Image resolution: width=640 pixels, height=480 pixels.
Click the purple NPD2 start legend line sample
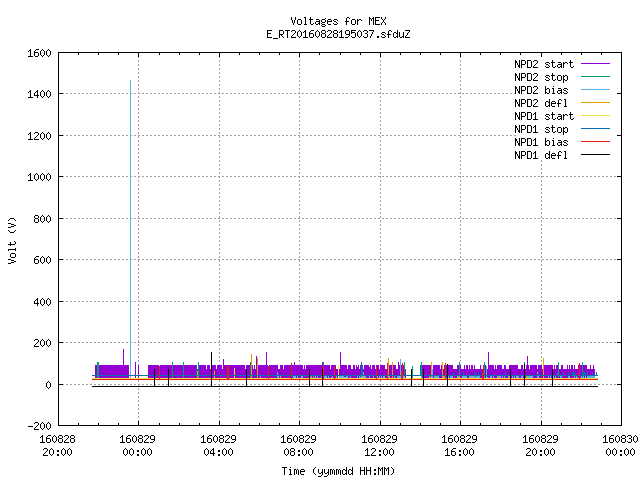click(595, 64)
